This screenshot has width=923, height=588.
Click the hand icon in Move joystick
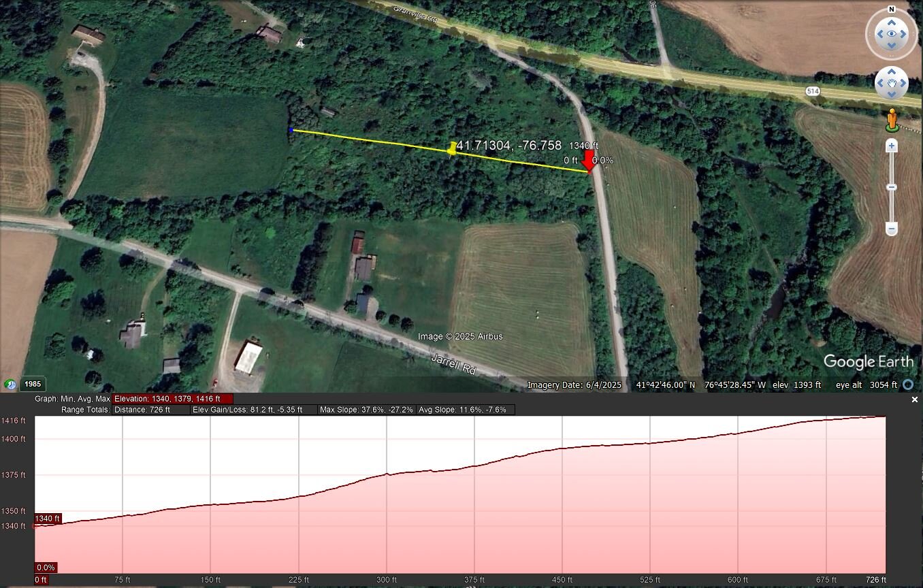891,83
